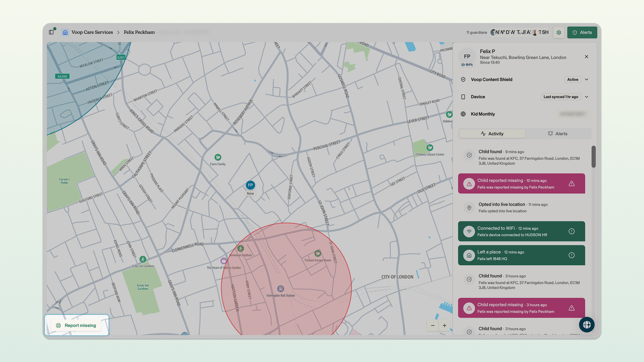The height and width of the screenshot is (362, 644).
Task: Click the Farringdon Rail Station marker
Action: tap(280, 289)
